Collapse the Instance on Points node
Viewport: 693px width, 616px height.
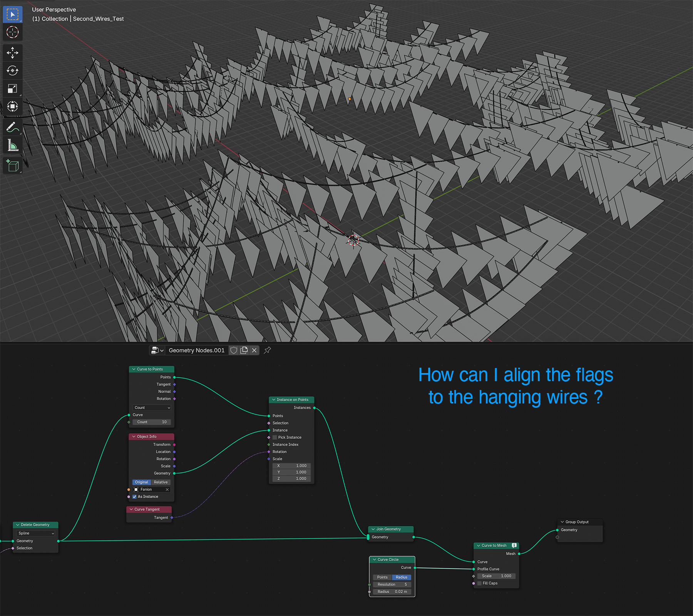coord(274,400)
